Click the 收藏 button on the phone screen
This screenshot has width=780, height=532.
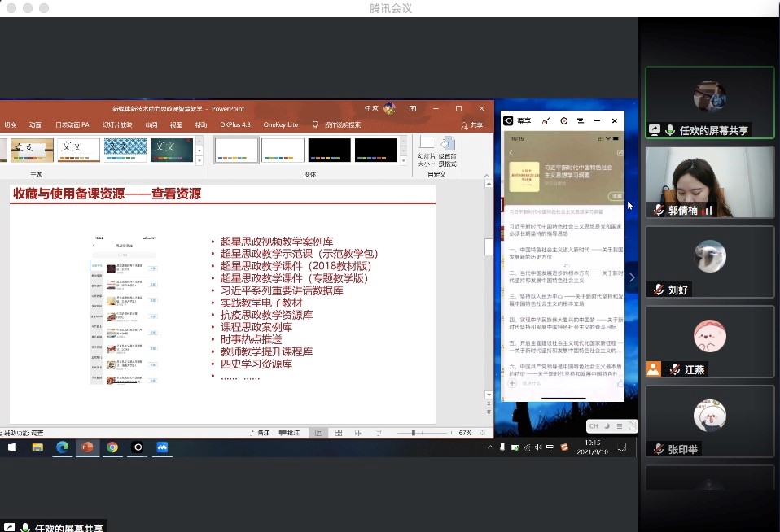[x=616, y=196]
